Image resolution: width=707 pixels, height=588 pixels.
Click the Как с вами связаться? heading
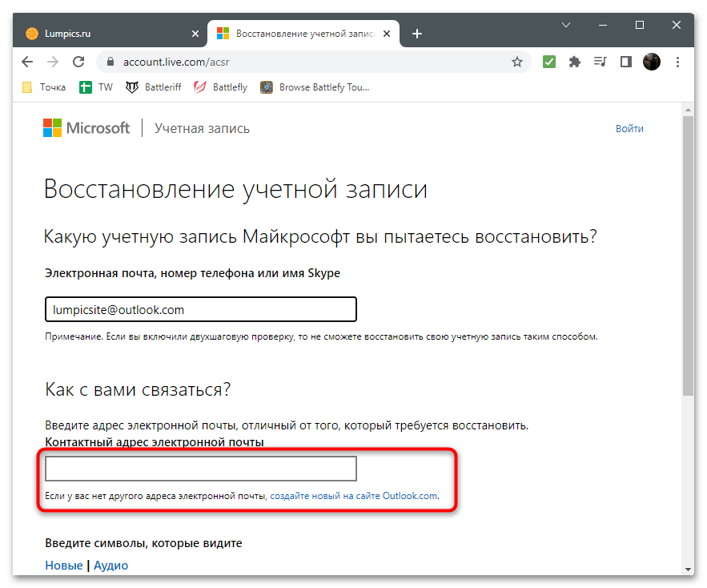click(138, 389)
